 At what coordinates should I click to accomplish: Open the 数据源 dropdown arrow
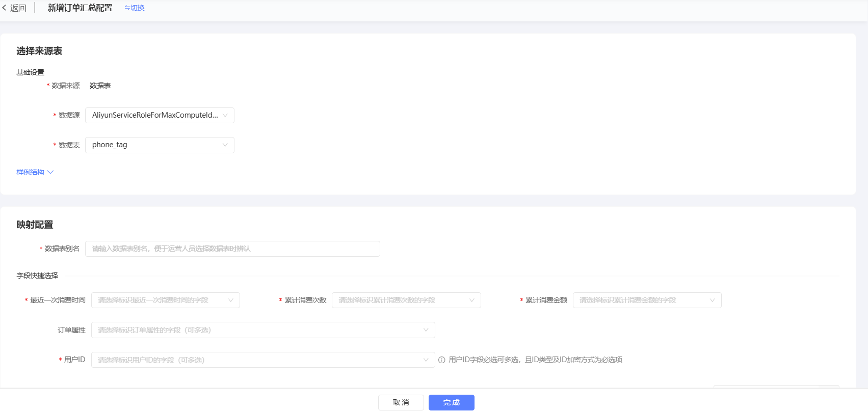225,115
